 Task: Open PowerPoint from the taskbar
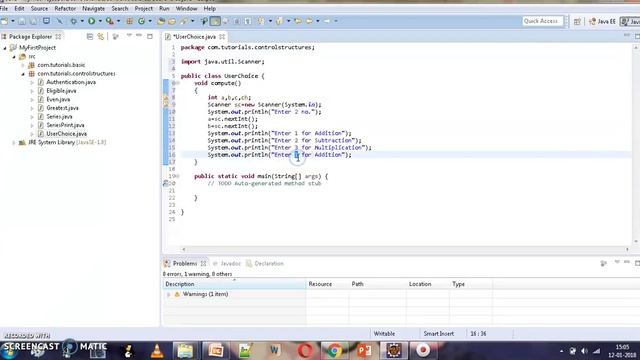[364, 351]
